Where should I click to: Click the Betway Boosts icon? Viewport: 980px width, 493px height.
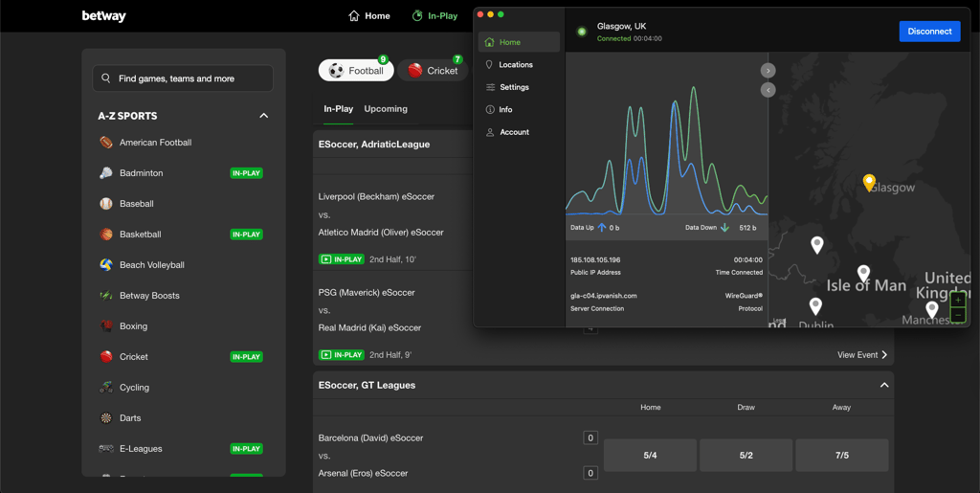tap(106, 295)
